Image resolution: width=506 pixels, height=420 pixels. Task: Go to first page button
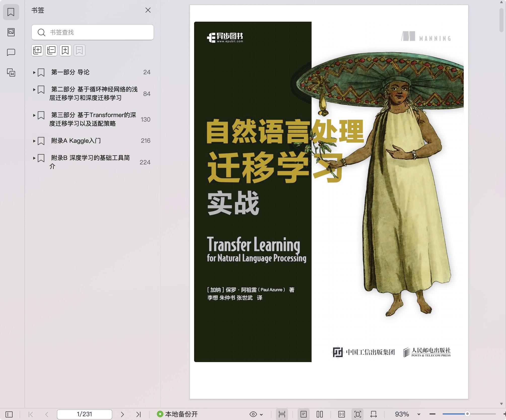click(31, 414)
